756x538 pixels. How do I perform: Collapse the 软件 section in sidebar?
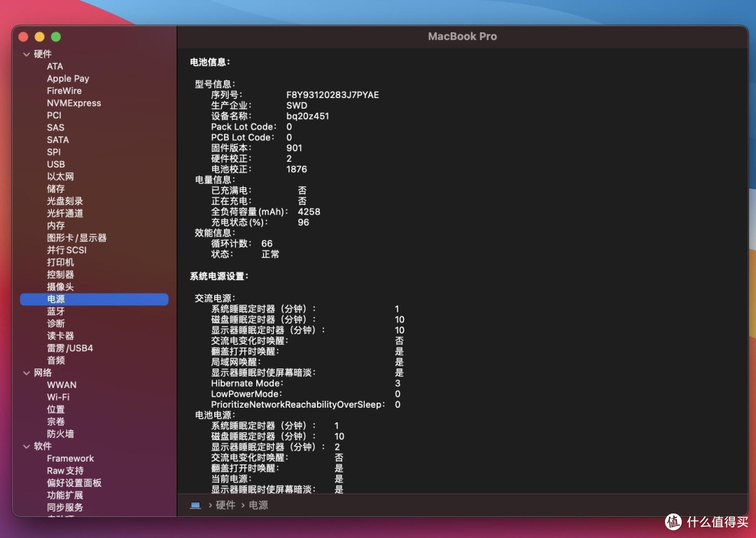(x=27, y=447)
